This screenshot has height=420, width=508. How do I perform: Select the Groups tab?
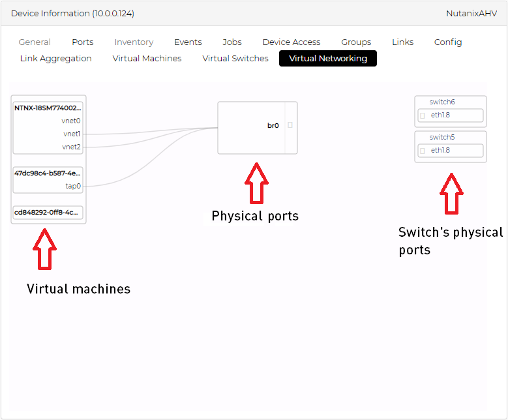coord(356,42)
